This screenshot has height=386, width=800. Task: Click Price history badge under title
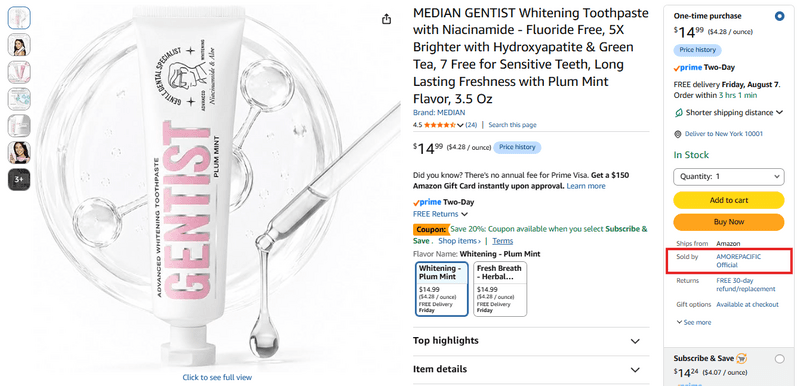coord(517,147)
